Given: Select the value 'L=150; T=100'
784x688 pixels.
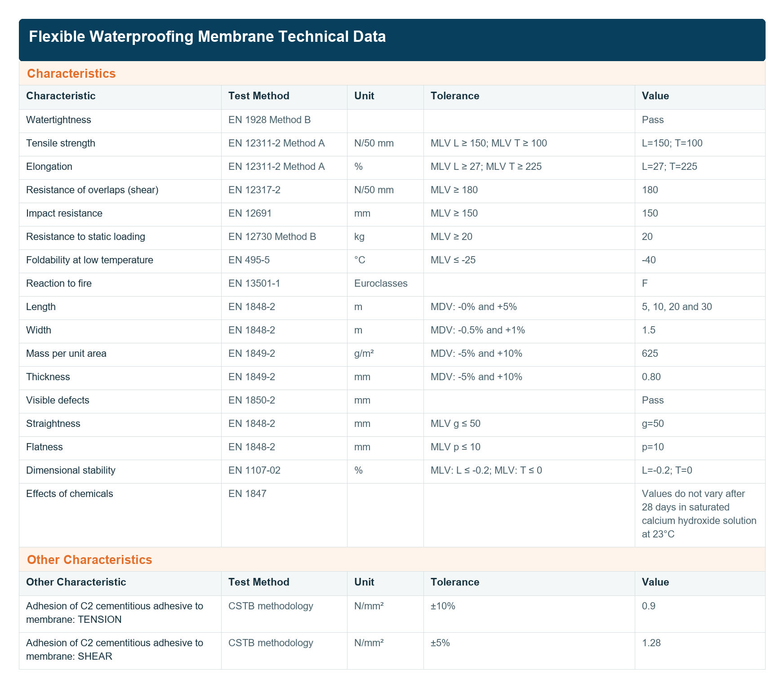Looking at the screenshot, I should (x=672, y=143).
